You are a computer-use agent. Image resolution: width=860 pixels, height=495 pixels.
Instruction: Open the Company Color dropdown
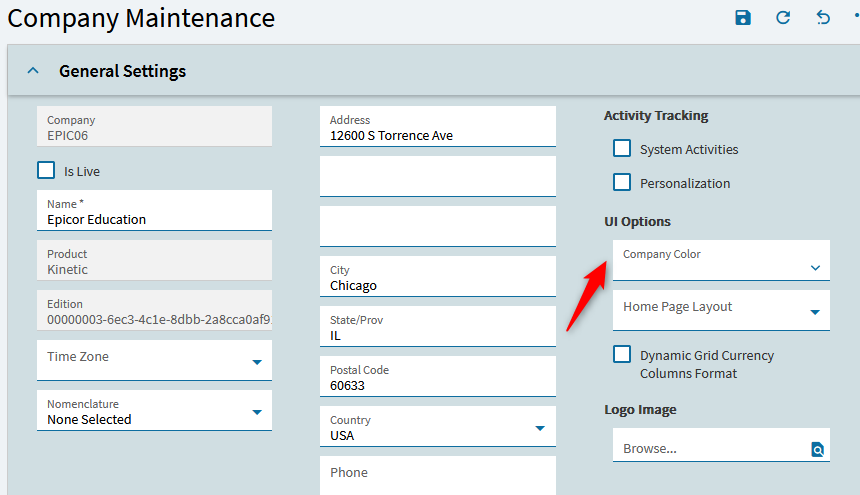click(815, 268)
